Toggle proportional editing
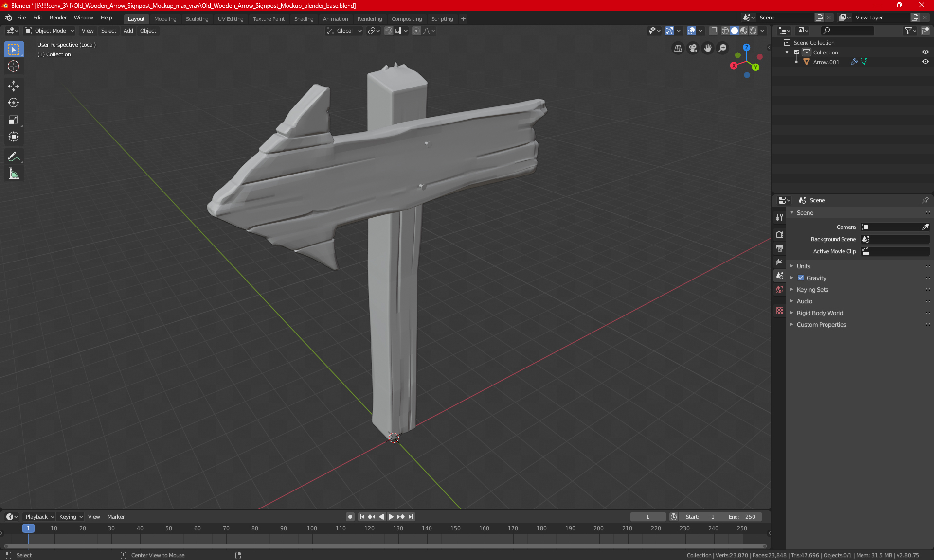This screenshot has width=934, height=560. pyautogui.click(x=416, y=31)
